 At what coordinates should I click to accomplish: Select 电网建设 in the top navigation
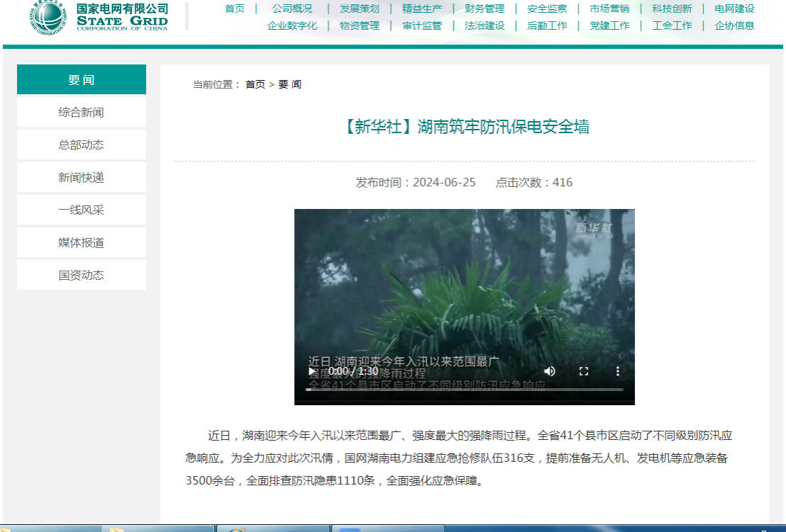pos(734,9)
